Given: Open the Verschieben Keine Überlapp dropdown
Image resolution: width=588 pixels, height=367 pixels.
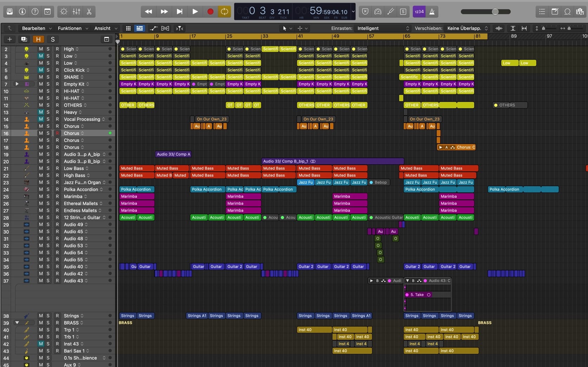Looking at the screenshot, I should tap(466, 28).
